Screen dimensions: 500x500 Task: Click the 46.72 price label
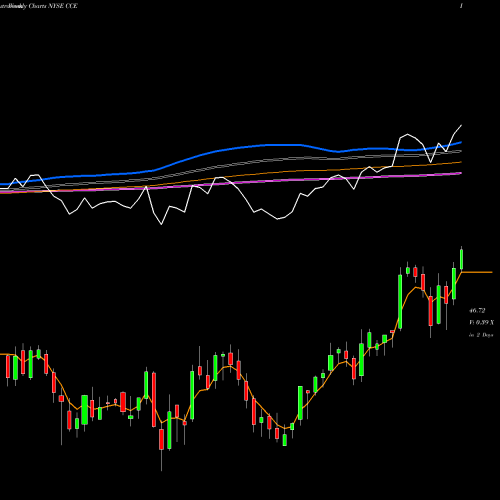pos(477,311)
